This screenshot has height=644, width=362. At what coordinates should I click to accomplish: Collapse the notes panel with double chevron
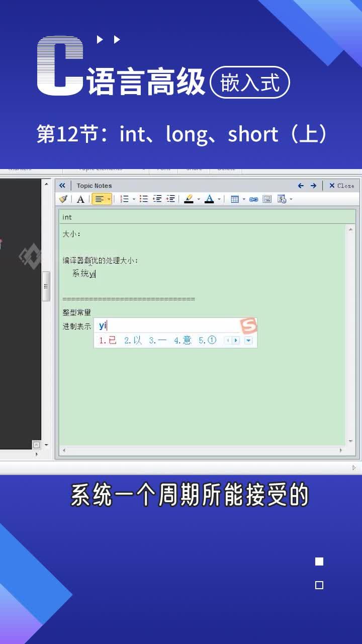[62, 186]
